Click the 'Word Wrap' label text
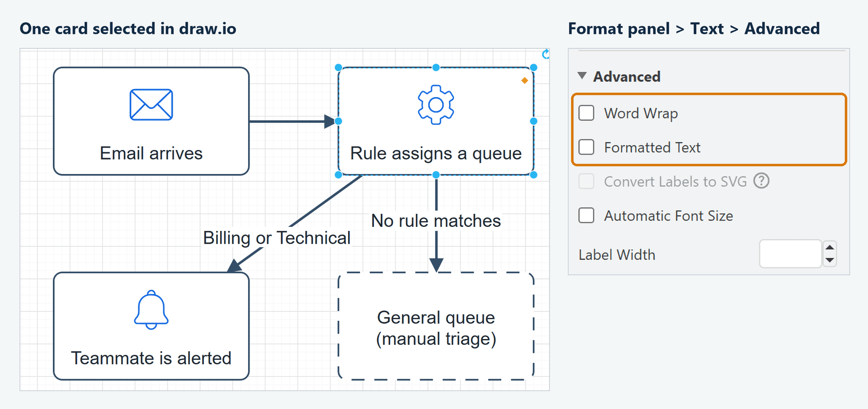Viewport: 868px width, 409px height. tap(641, 113)
